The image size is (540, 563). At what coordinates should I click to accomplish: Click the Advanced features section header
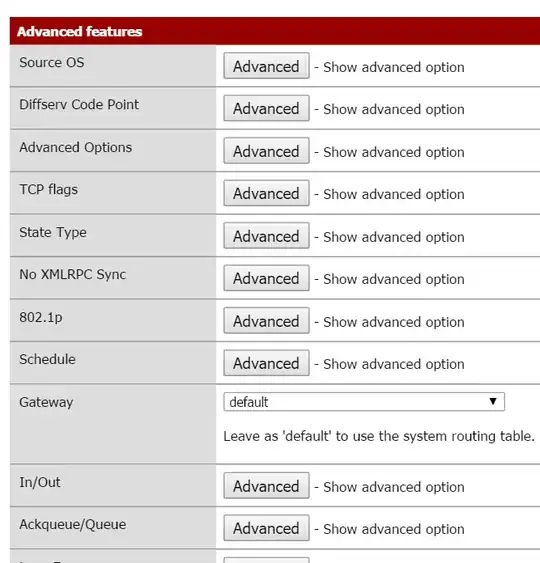[275, 31]
